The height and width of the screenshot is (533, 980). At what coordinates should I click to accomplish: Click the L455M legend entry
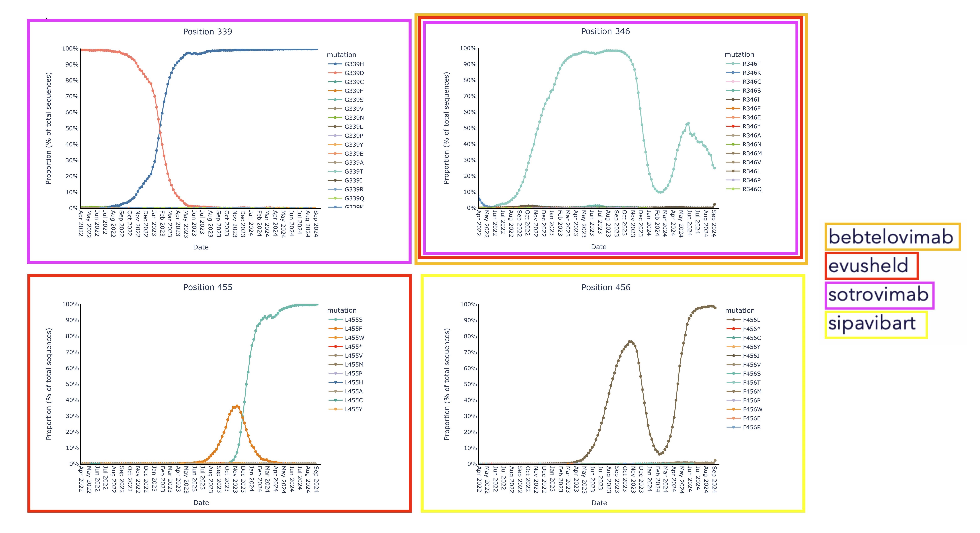pos(346,364)
